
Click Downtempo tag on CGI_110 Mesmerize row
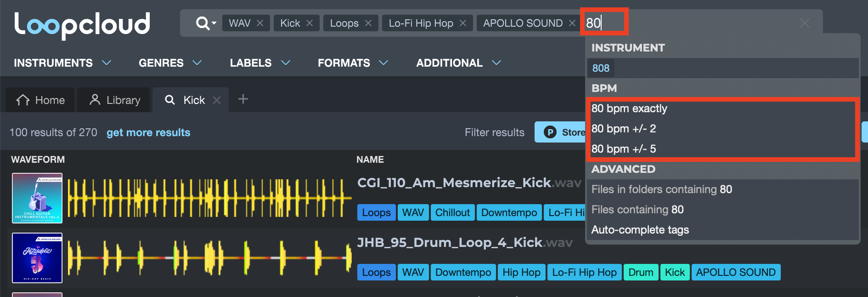coord(509,212)
